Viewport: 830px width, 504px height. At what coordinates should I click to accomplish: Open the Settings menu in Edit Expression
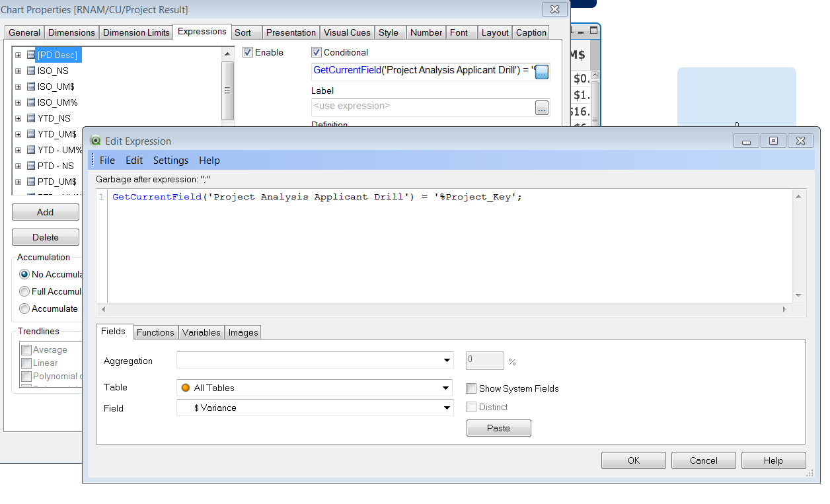(x=170, y=161)
